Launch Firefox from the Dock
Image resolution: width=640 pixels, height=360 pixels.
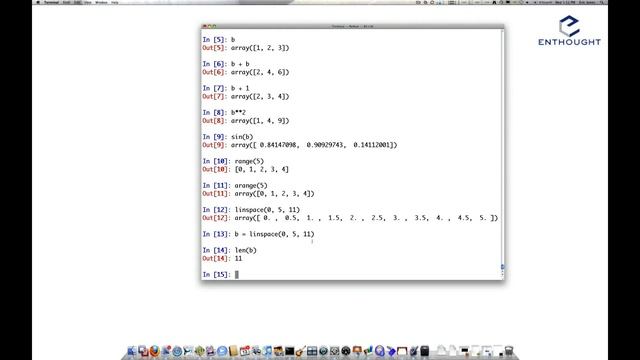click(154, 351)
